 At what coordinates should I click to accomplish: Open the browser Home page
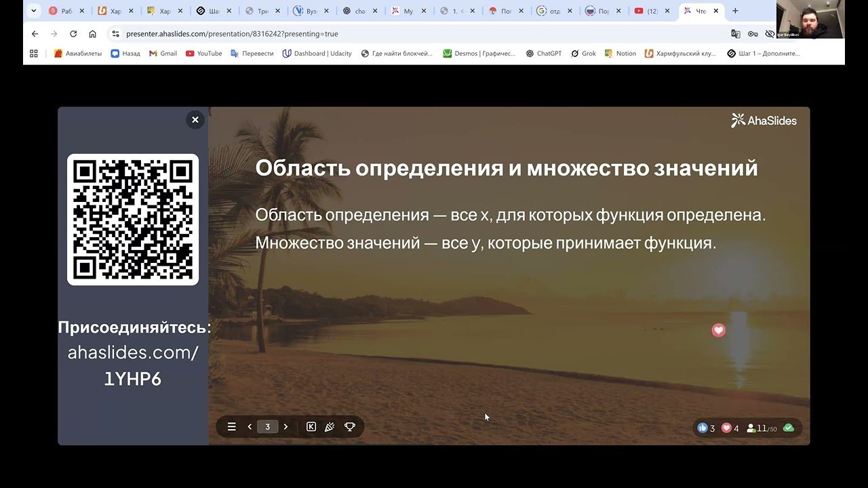click(x=93, y=34)
